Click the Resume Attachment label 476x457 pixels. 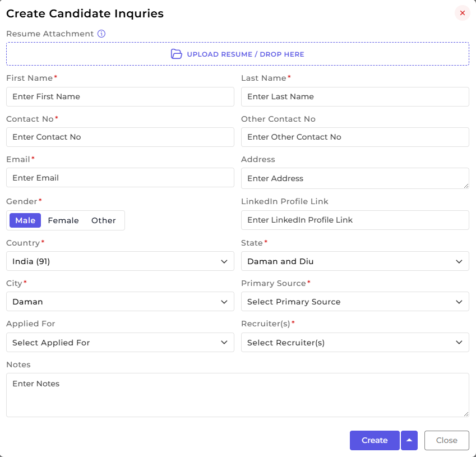point(50,34)
